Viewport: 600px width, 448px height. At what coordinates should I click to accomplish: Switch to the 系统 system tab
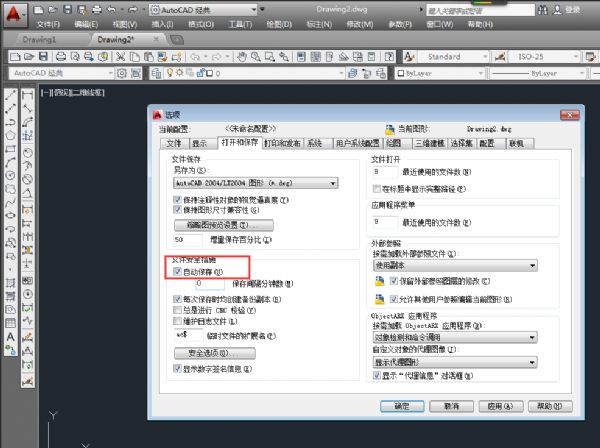[315, 143]
